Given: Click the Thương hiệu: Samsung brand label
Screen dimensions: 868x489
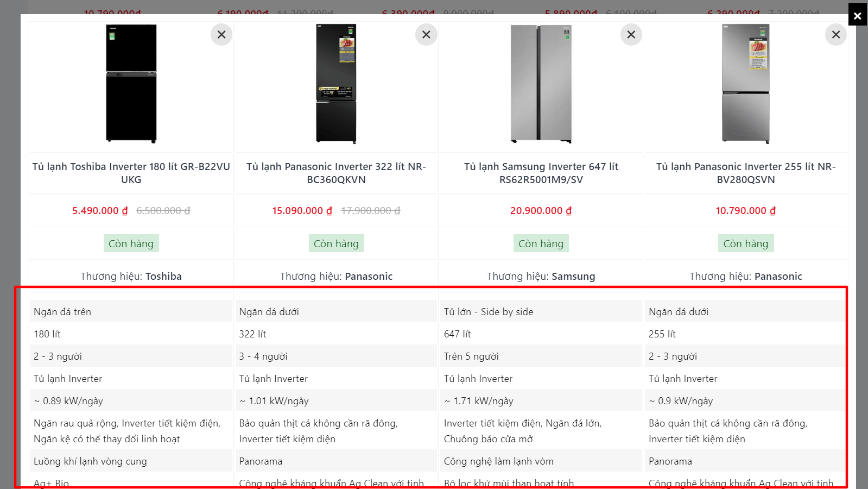Looking at the screenshot, I should click(541, 276).
